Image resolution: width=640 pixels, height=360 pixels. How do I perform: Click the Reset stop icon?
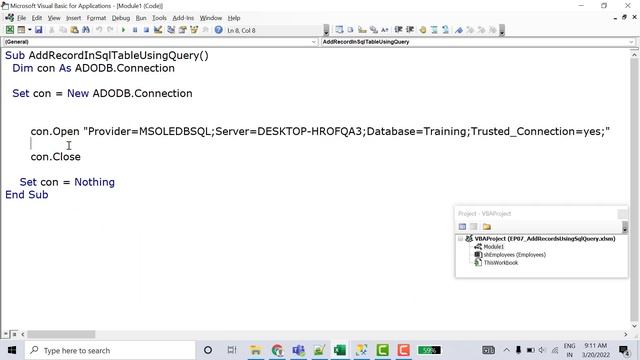coord(146,30)
